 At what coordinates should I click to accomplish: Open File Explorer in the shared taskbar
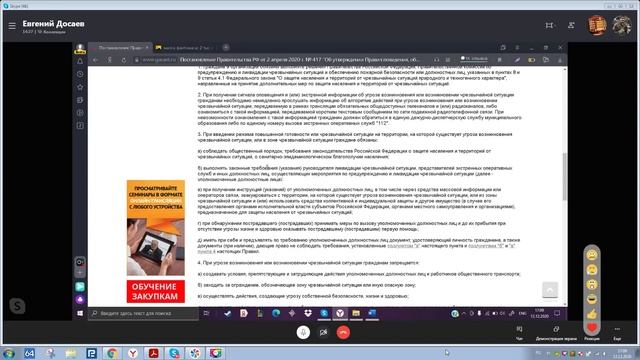tap(356, 313)
